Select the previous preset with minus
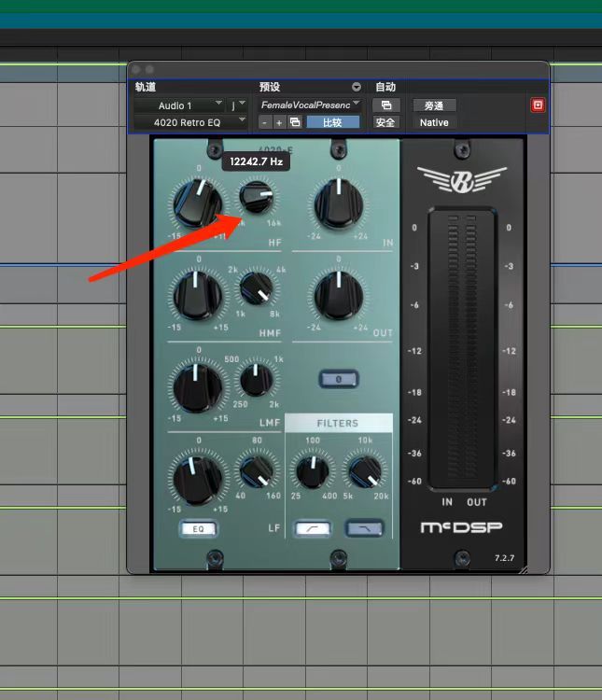Viewport: 602px width, 700px height. tap(265, 122)
